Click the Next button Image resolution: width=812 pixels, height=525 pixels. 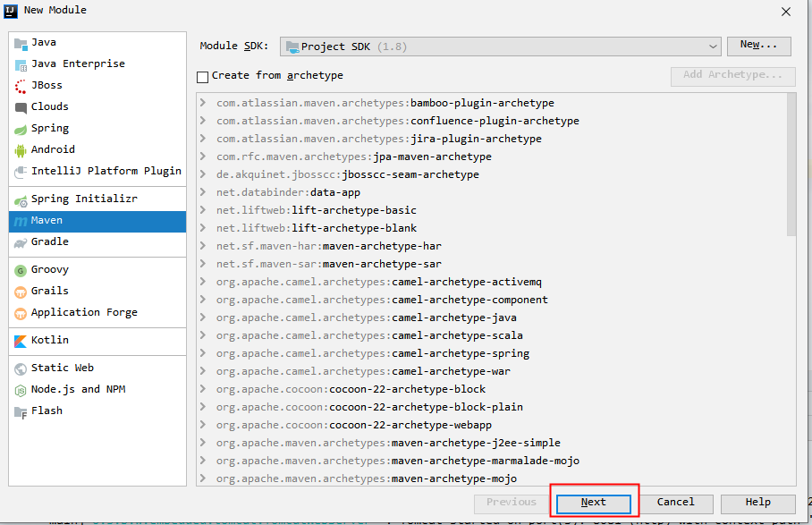click(594, 504)
